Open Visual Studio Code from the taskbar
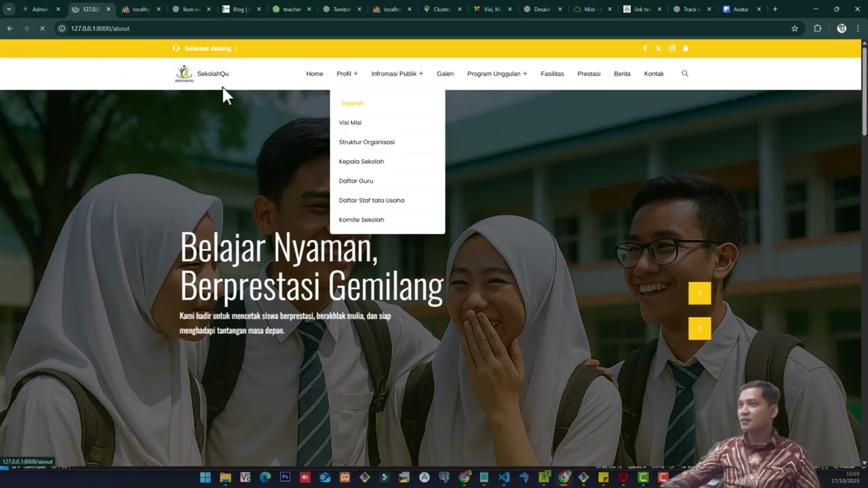Image resolution: width=868 pixels, height=488 pixels. click(x=504, y=478)
